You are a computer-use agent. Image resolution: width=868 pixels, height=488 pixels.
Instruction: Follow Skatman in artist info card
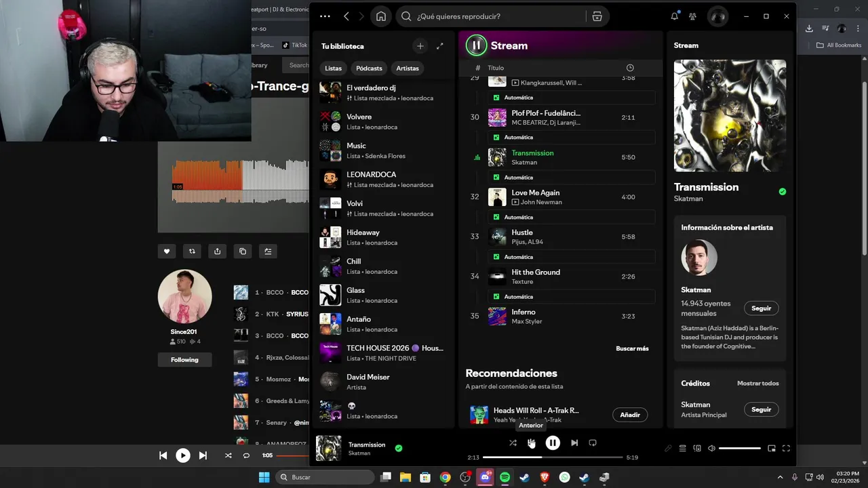[762, 308]
